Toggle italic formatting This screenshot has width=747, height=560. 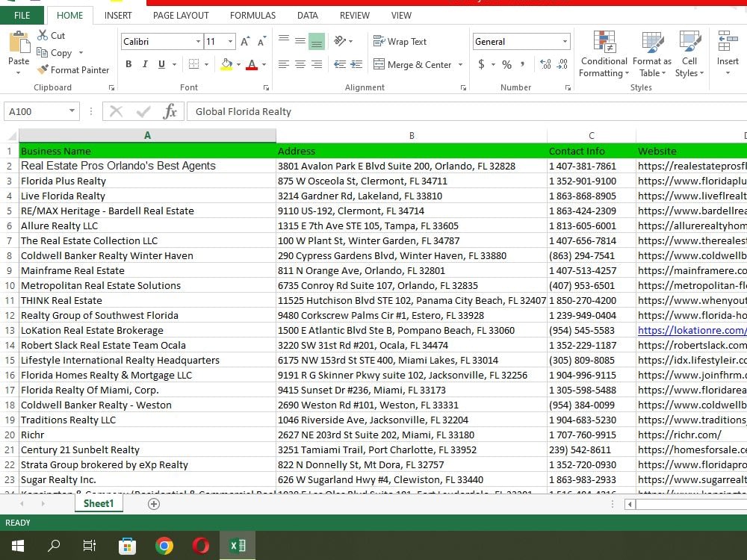145,64
